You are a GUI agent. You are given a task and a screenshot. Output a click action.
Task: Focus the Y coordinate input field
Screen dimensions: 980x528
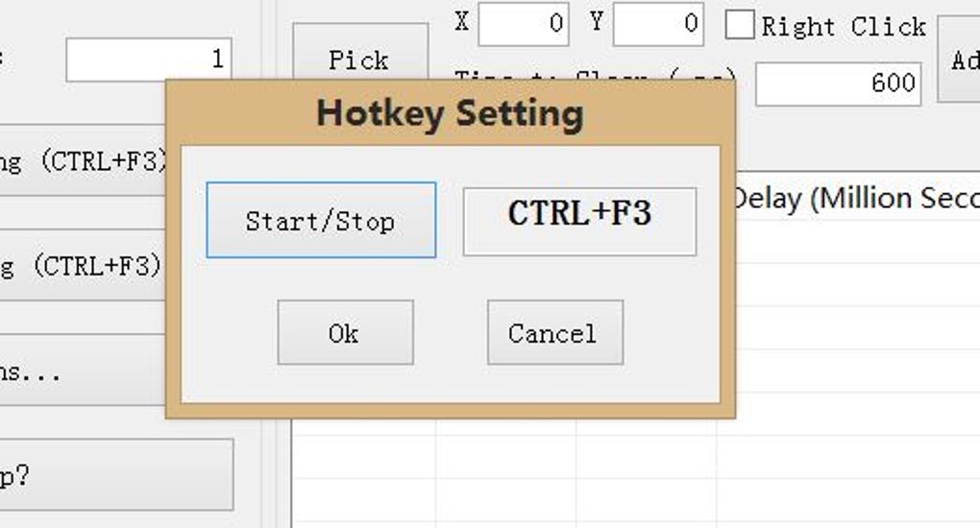[657, 24]
